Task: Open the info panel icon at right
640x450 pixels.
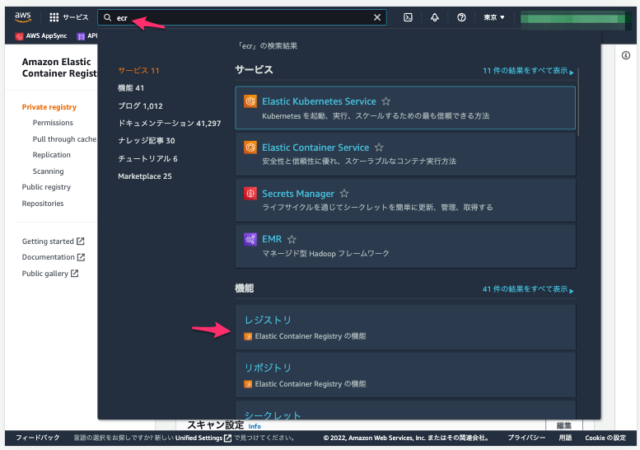Action: coord(626,55)
